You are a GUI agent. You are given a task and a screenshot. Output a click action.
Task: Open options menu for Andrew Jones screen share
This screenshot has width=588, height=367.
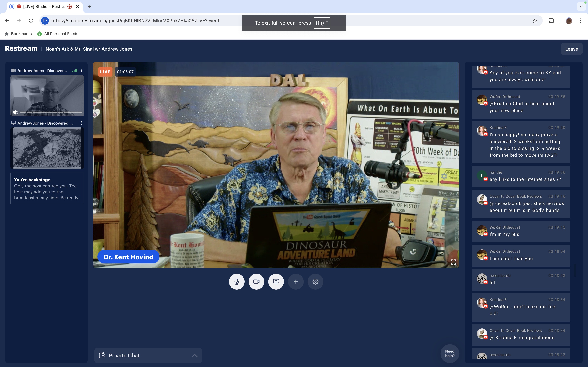click(81, 123)
